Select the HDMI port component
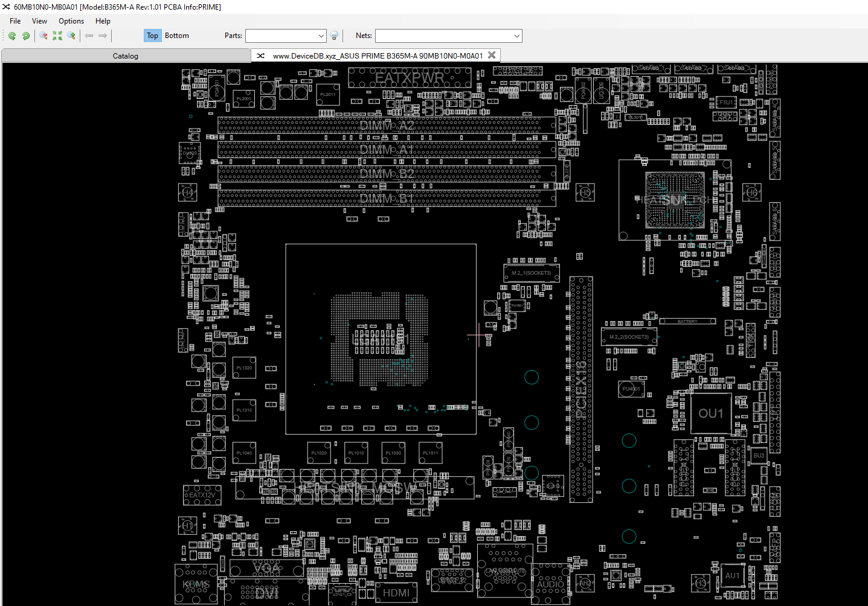The image size is (868, 606). (396, 593)
